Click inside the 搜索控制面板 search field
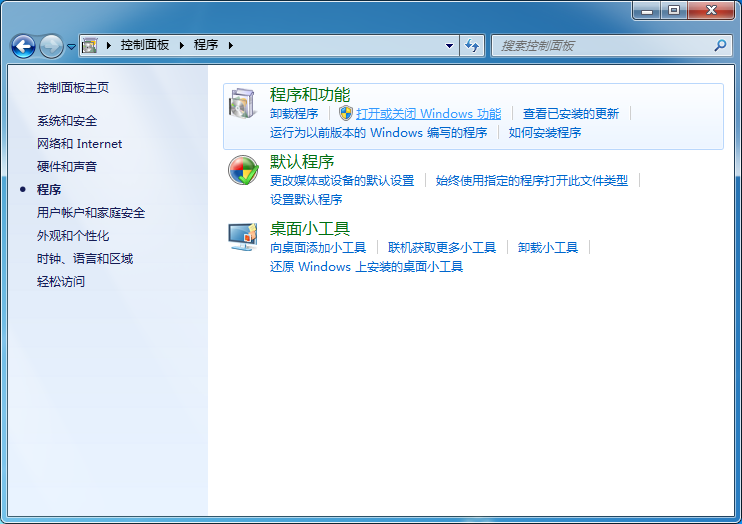 [x=600, y=45]
